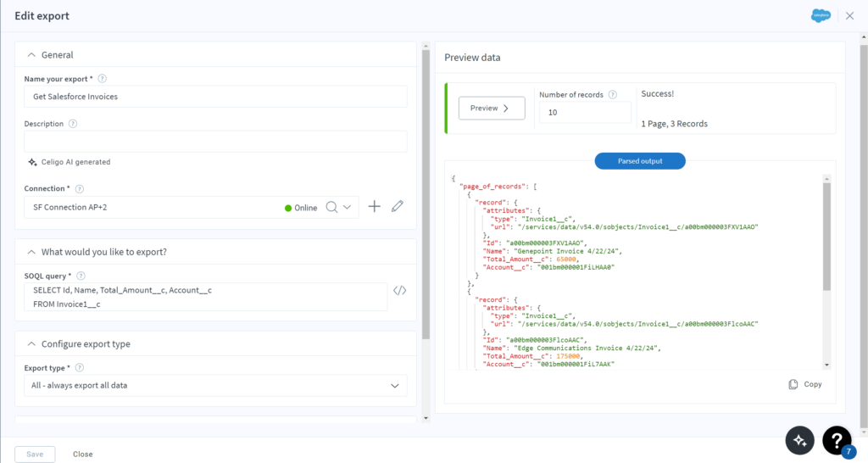
Task: Click the 'Edit export' title
Action: point(42,15)
